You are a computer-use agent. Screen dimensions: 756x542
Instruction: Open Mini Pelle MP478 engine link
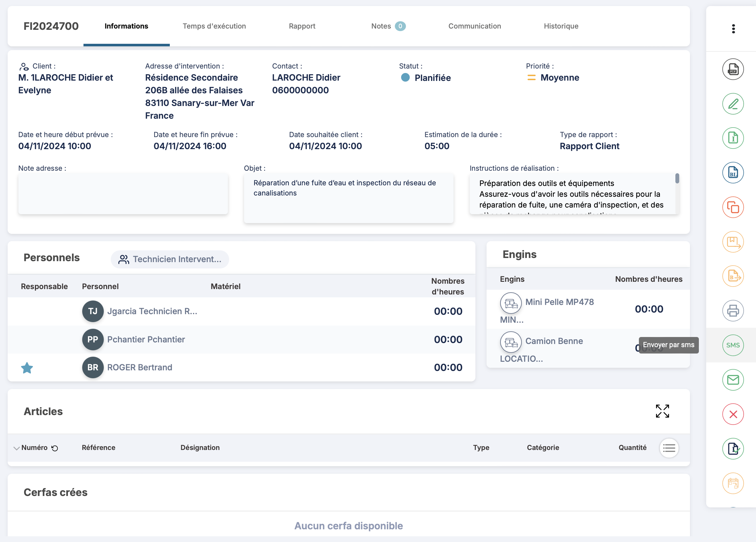coord(559,302)
